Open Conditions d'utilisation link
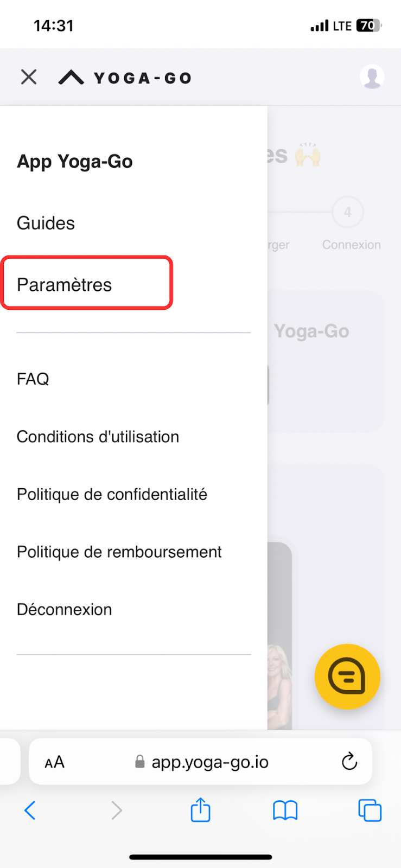This screenshot has width=401, height=868. click(x=98, y=437)
